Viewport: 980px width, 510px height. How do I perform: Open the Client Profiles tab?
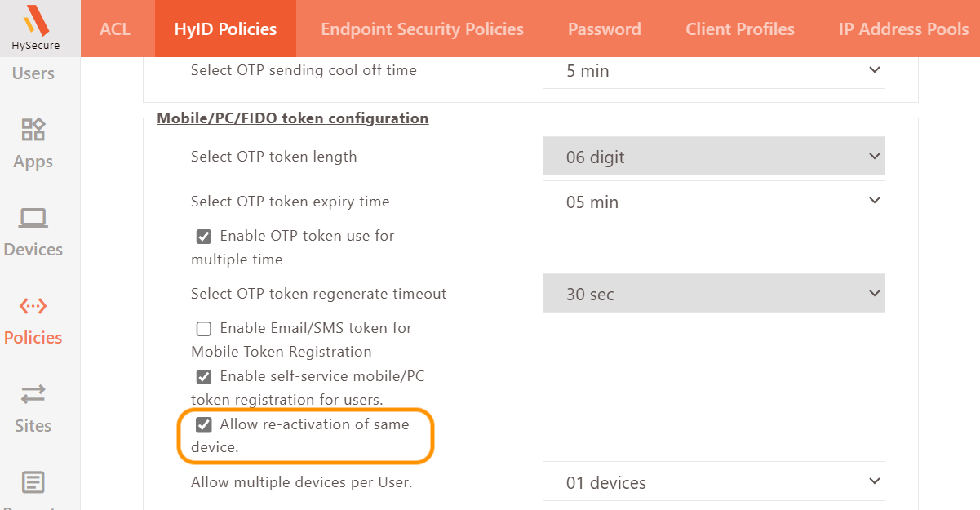tap(739, 29)
